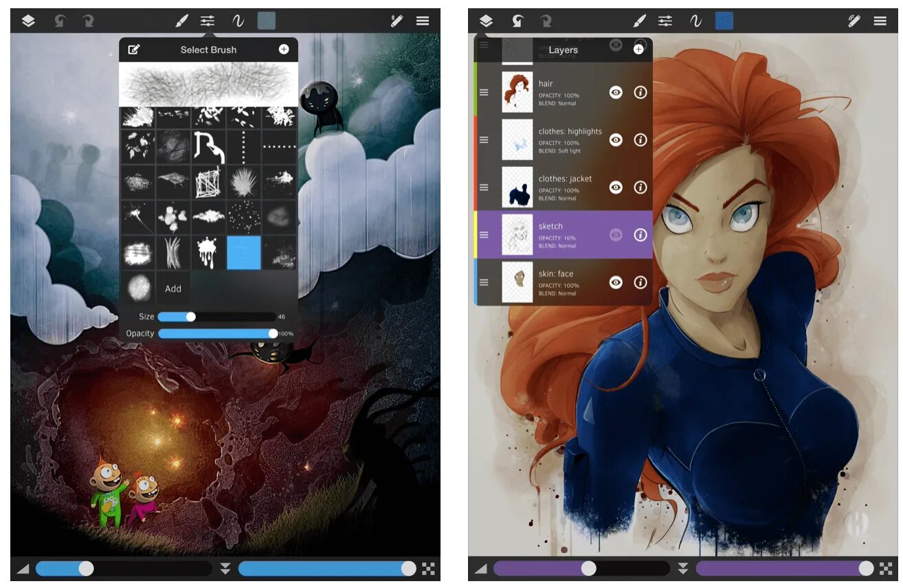Select the skin: face layer name
Viewport: 903px width, 588px height.
coord(556,273)
